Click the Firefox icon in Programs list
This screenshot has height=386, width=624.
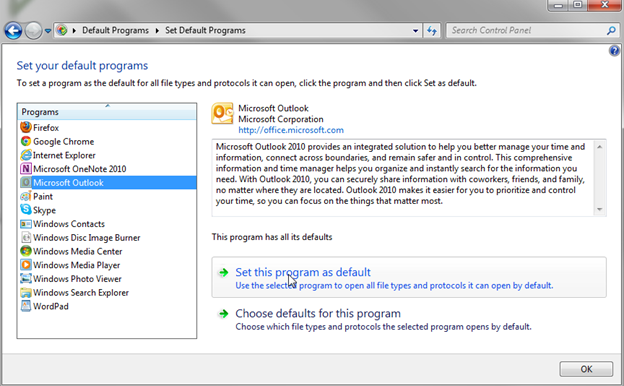[x=26, y=127]
